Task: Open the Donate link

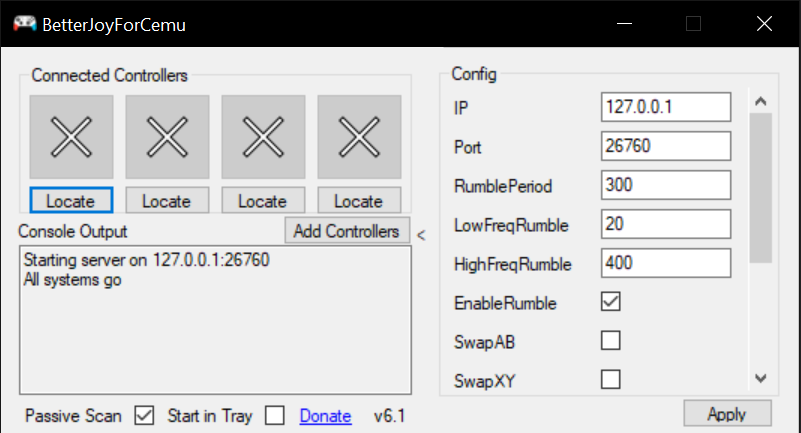Action: (x=325, y=416)
